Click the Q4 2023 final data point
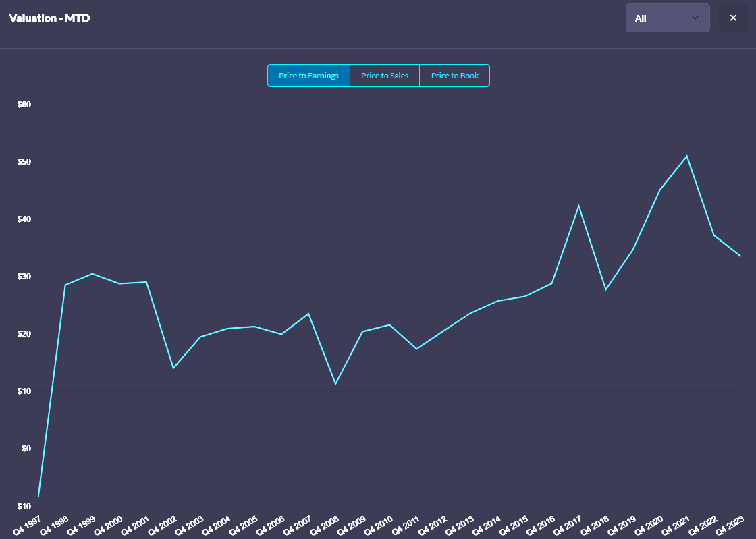This screenshot has width=756, height=539. [740, 256]
